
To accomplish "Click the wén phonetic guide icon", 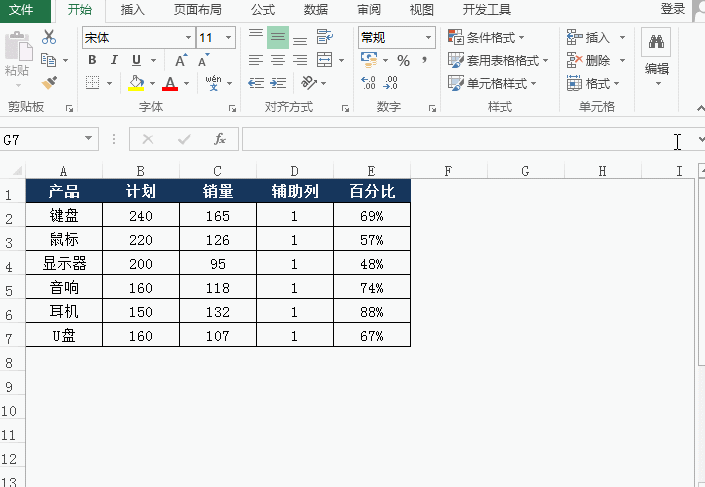I will point(213,83).
